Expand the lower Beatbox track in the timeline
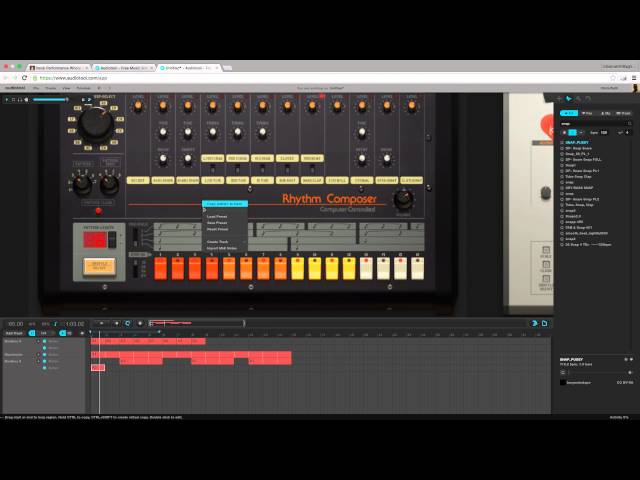The image size is (640, 480). (x=38, y=361)
